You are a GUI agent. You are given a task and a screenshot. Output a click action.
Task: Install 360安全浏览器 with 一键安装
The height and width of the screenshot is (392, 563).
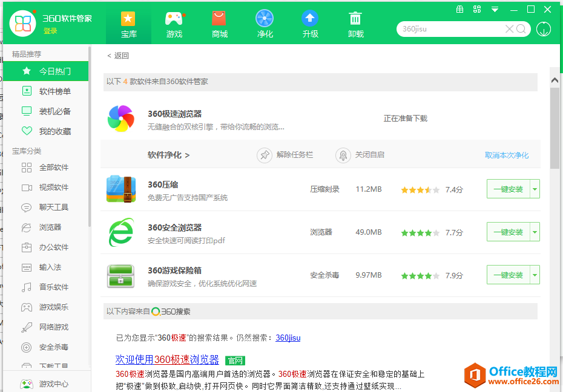508,232
